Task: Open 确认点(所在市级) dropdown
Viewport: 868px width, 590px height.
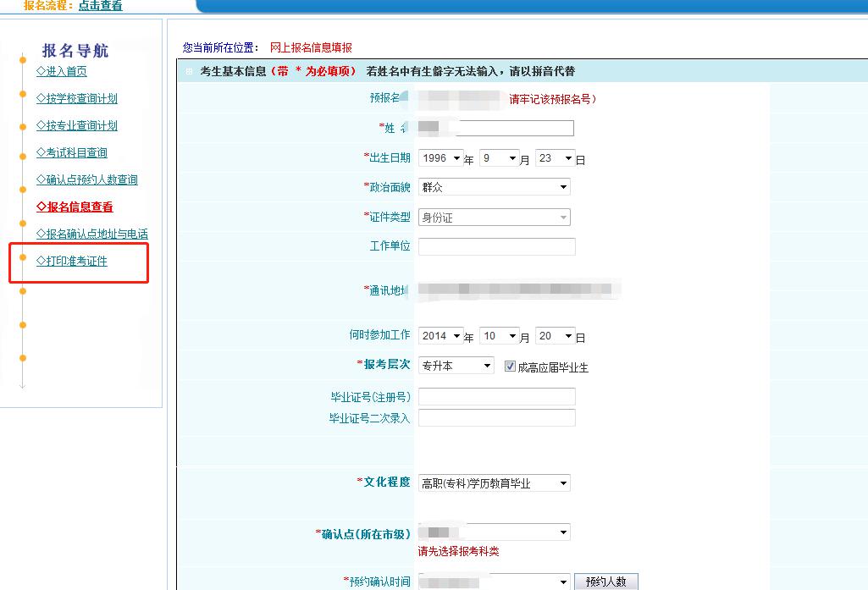Action: (495, 532)
